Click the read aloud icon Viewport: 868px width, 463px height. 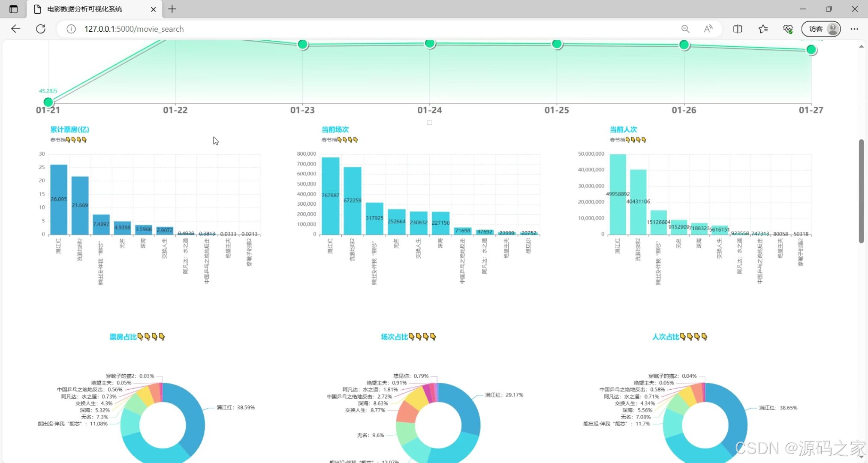708,29
